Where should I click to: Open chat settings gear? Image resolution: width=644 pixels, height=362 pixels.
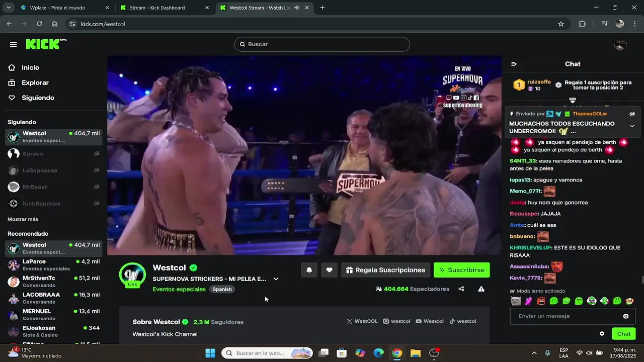[602, 334]
